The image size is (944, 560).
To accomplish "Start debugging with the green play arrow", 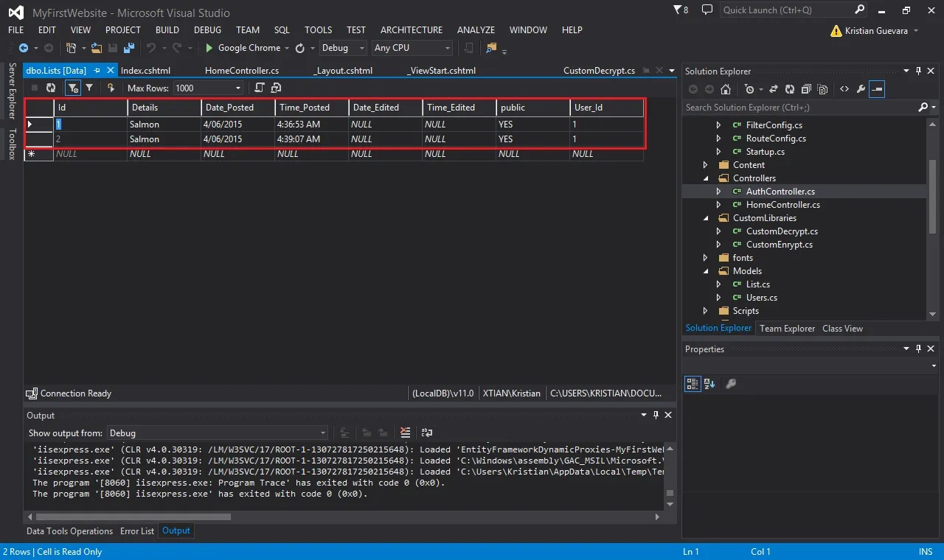I will click(x=209, y=48).
